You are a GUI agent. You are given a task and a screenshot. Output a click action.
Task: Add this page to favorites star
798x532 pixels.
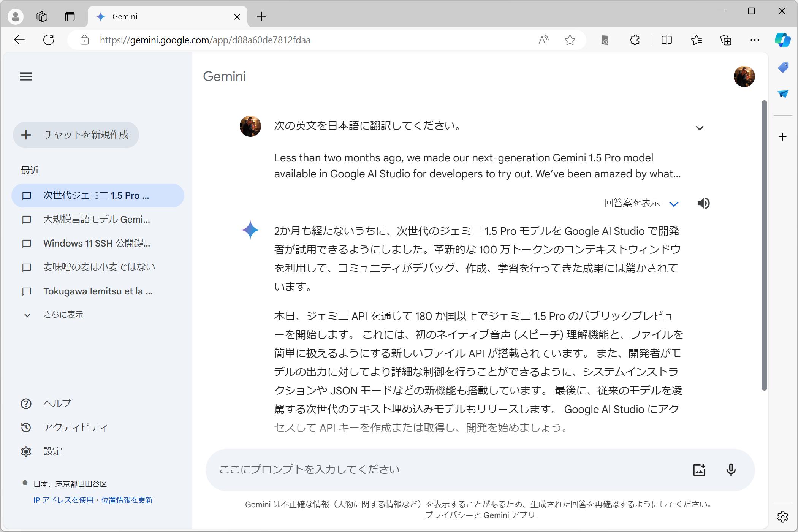570,40
